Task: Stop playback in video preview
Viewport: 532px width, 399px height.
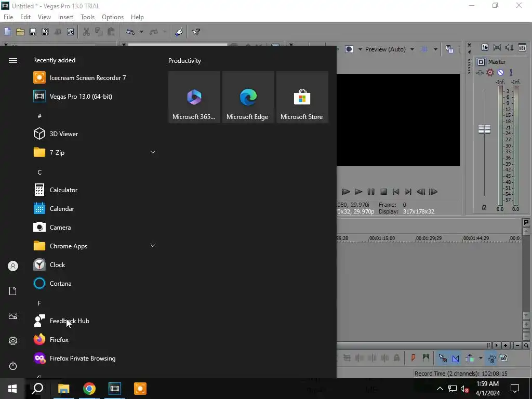Action: point(383,192)
